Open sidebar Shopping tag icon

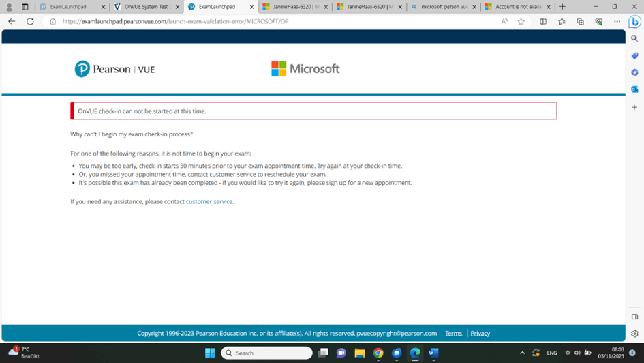(x=634, y=55)
